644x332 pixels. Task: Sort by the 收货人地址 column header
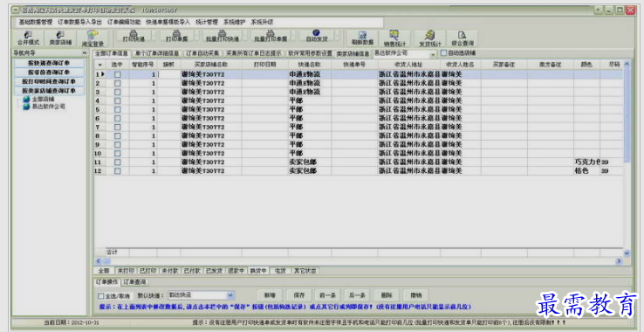point(408,65)
